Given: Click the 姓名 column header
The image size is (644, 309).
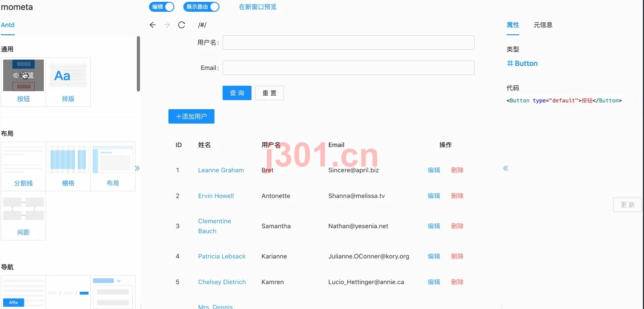Looking at the screenshot, I should point(205,145).
